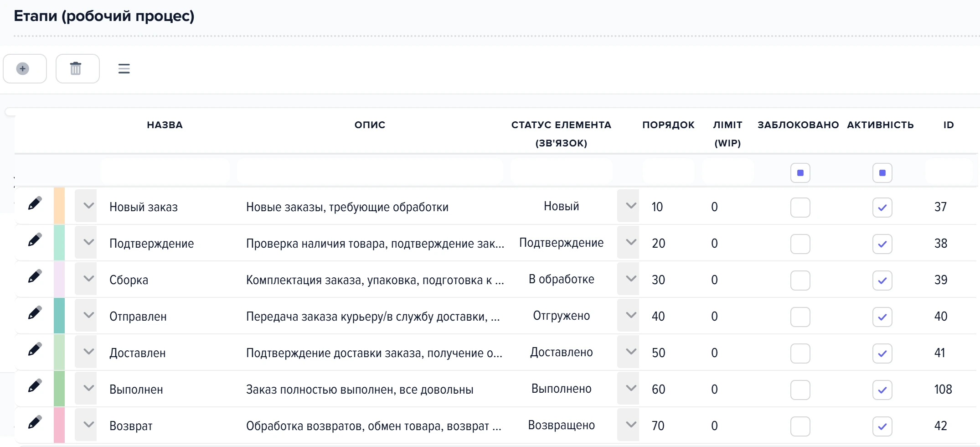Click the ID filter input field
The width and height of the screenshot is (980, 447).
[949, 172]
